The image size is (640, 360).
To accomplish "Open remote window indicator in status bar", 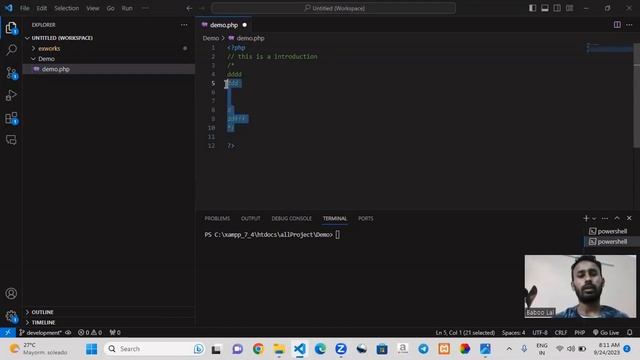I will point(7,332).
